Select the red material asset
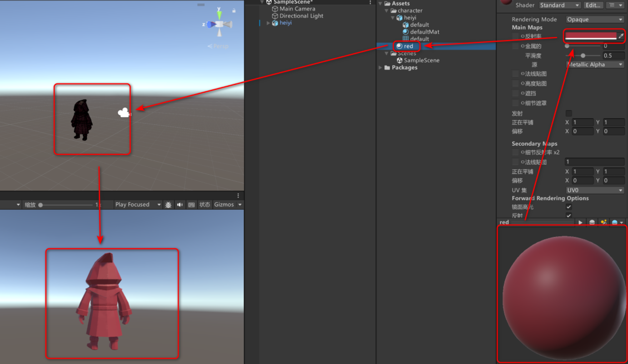Viewport: 628px width, 364px height. point(408,46)
